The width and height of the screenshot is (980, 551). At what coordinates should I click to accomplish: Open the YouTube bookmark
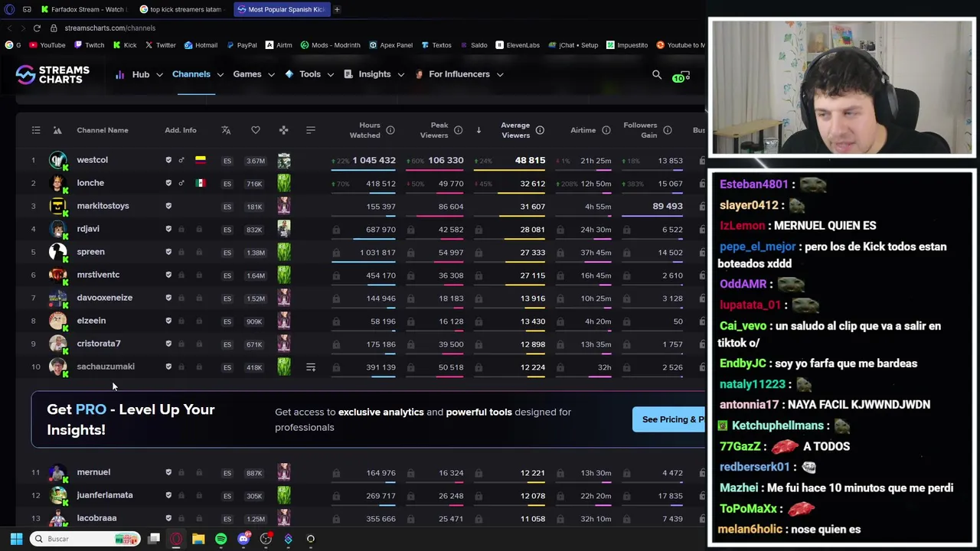coord(47,45)
